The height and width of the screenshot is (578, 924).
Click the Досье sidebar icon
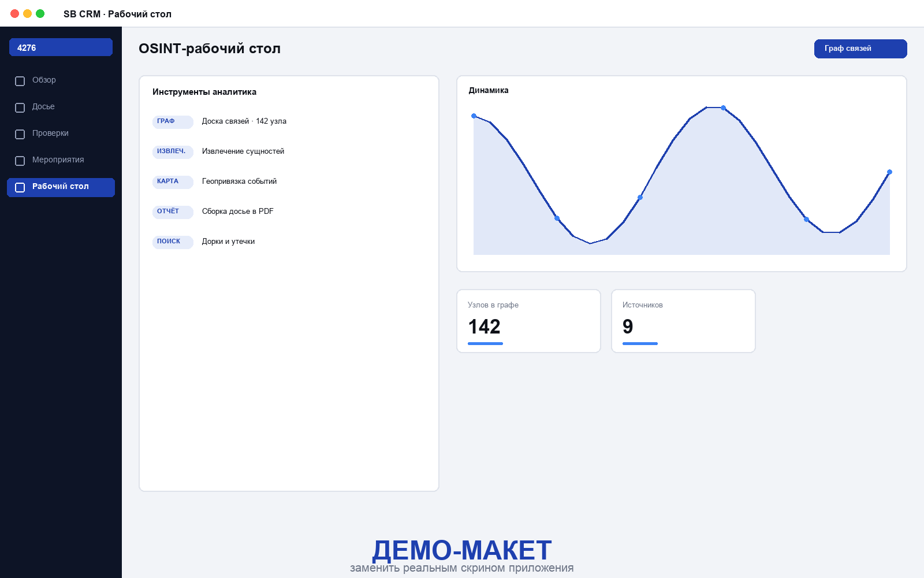pos(20,108)
